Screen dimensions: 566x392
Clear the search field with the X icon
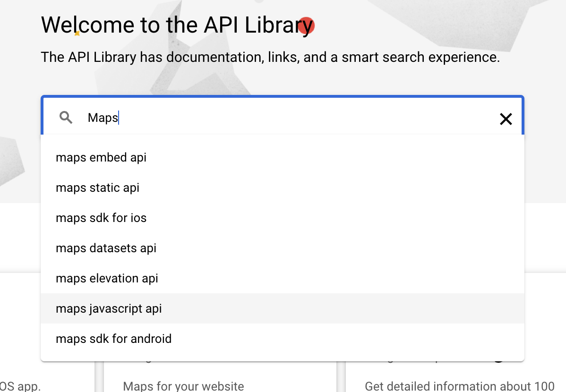(506, 119)
